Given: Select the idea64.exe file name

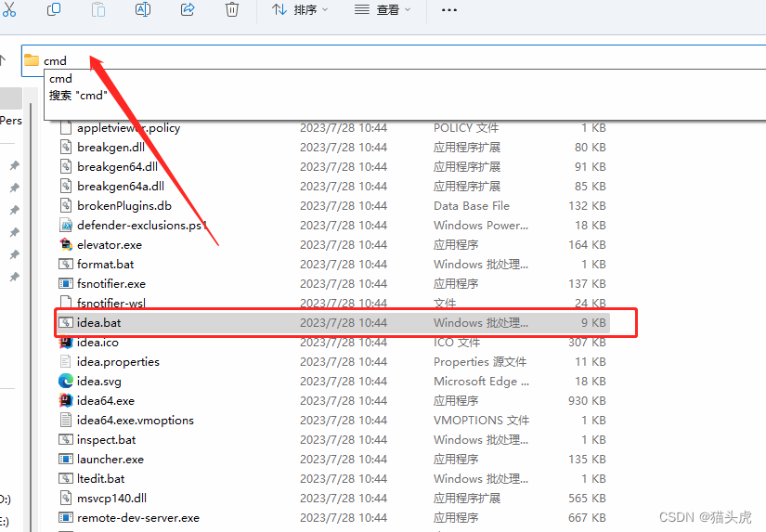Looking at the screenshot, I should [x=106, y=401].
